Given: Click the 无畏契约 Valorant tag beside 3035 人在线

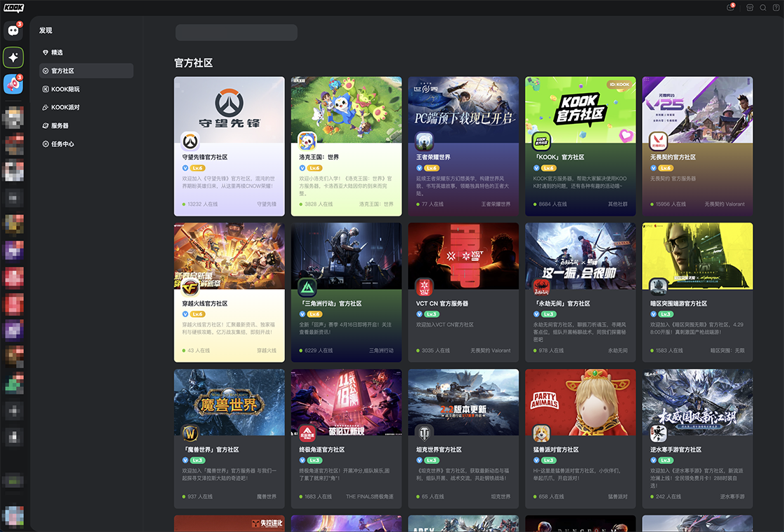Looking at the screenshot, I should 491,351.
